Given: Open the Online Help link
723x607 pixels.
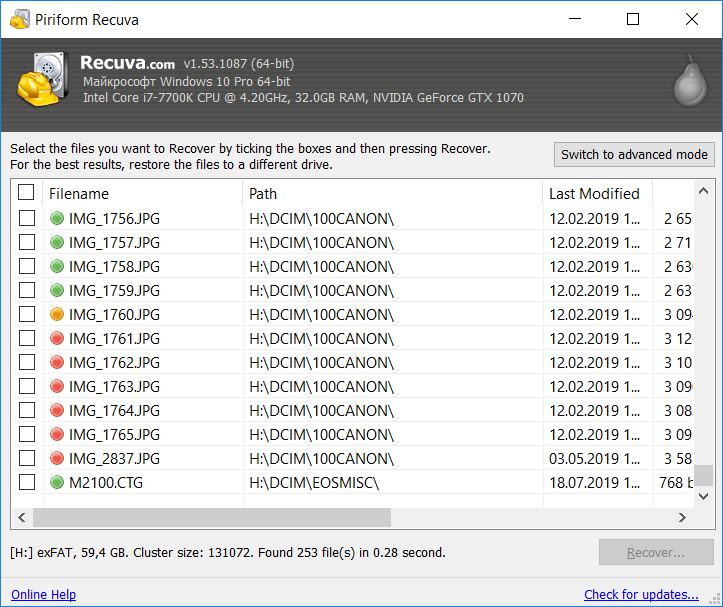Looking at the screenshot, I should click(43, 594).
